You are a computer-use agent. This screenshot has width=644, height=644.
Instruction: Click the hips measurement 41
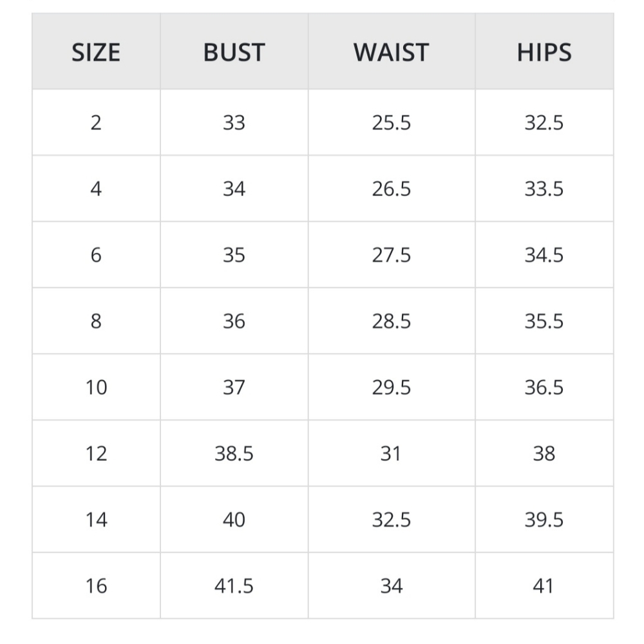(544, 586)
